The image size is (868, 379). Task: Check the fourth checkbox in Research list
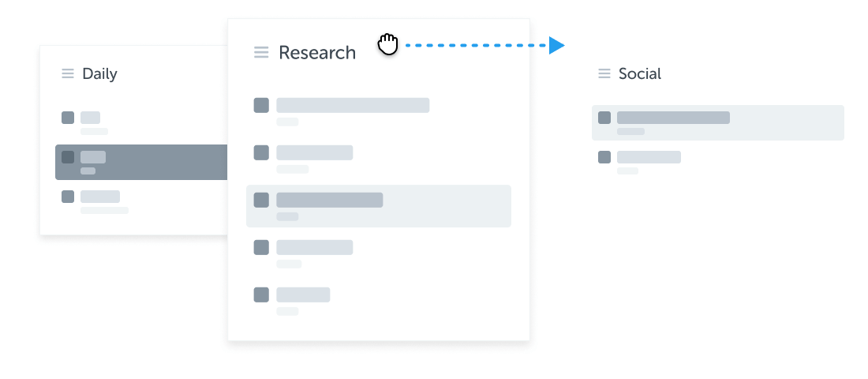[x=261, y=248]
